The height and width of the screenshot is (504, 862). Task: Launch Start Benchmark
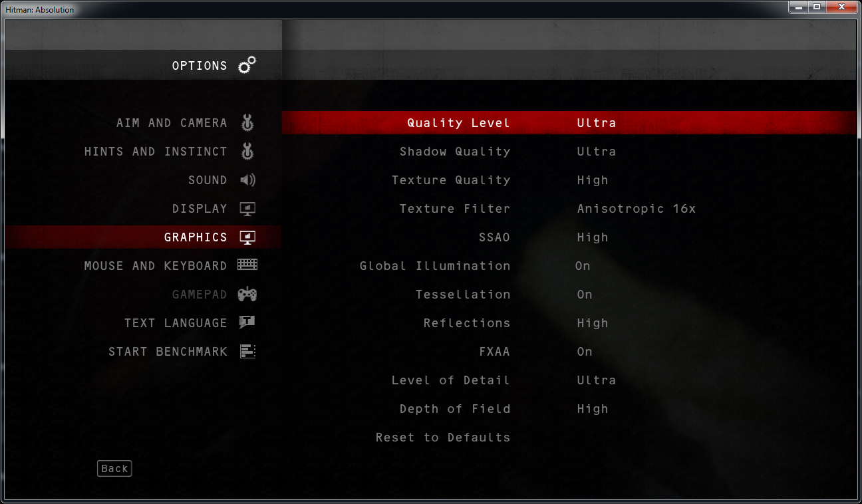pos(168,352)
